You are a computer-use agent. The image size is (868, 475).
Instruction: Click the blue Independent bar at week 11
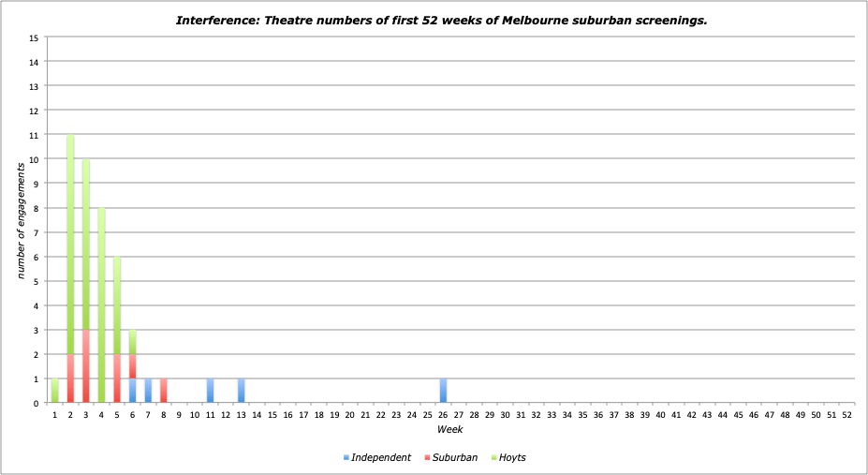point(210,392)
